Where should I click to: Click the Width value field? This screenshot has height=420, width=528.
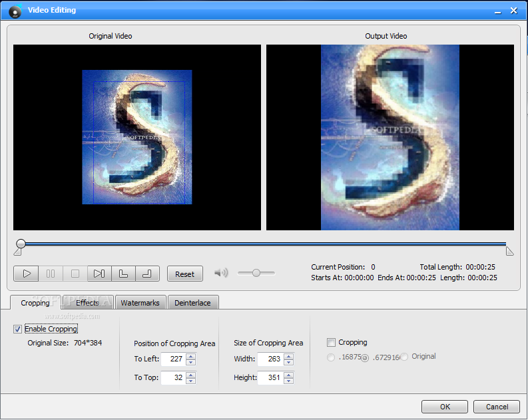tap(271, 359)
